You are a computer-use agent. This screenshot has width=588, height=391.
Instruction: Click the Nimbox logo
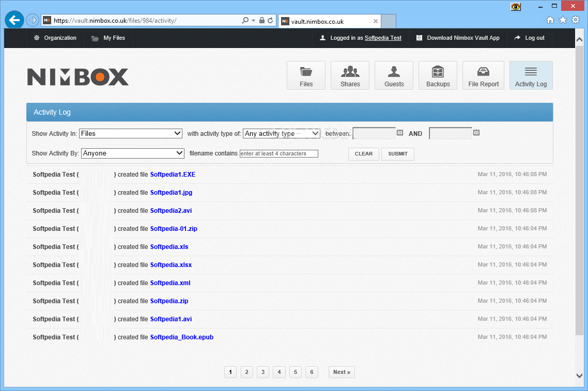78,77
